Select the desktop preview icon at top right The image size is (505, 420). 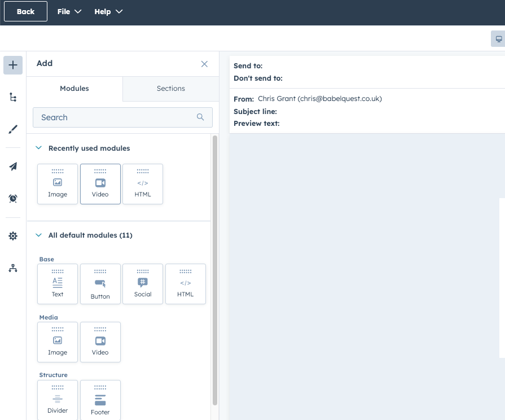pyautogui.click(x=498, y=39)
